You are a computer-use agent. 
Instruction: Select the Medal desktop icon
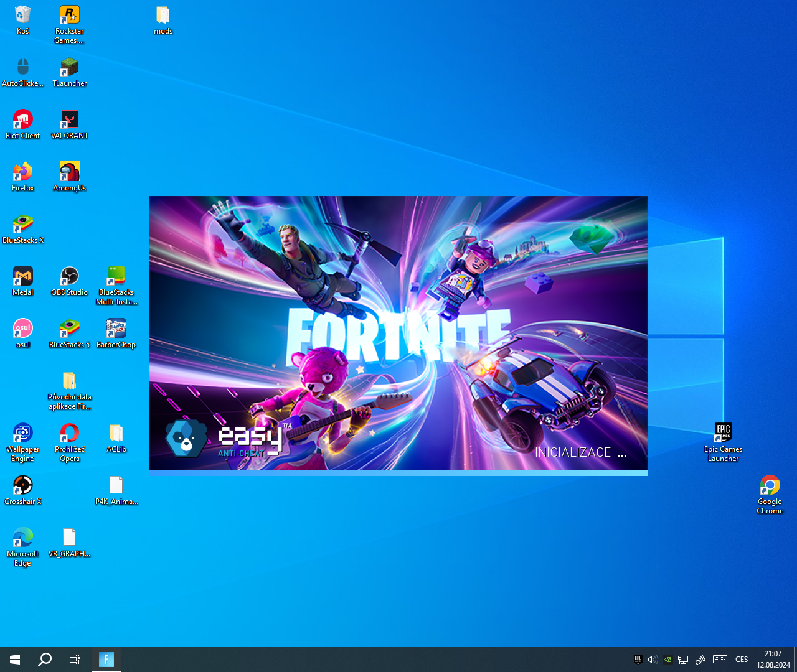tap(23, 281)
